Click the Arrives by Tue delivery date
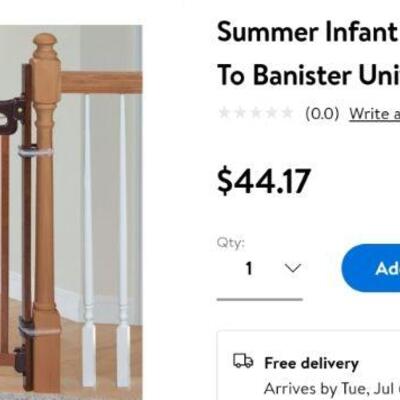The width and height of the screenshot is (400, 400). [332, 388]
